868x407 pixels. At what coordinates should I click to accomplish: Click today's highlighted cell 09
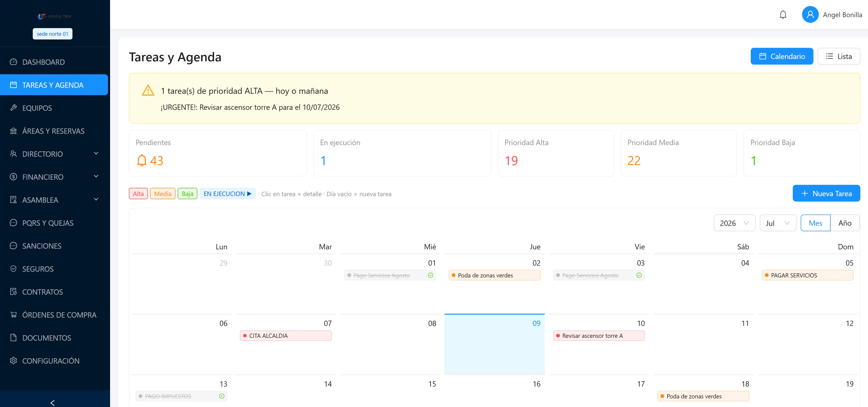(494, 344)
